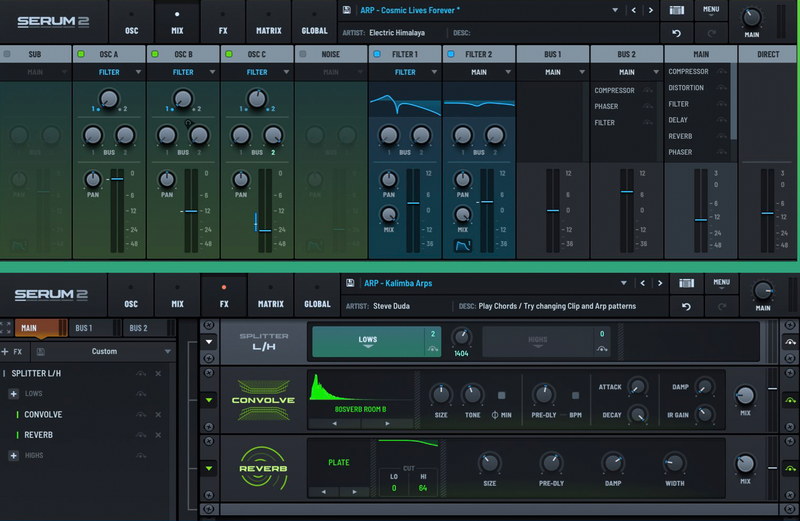This screenshot has width=800, height=521.
Task: Select next impulse in CONVOLVE module
Action: tap(387, 424)
